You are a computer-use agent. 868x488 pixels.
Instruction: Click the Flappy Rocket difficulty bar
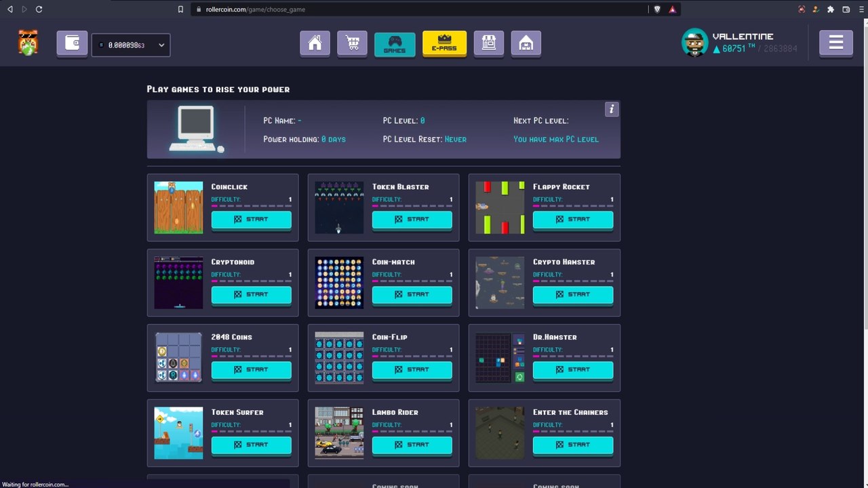[573, 205]
